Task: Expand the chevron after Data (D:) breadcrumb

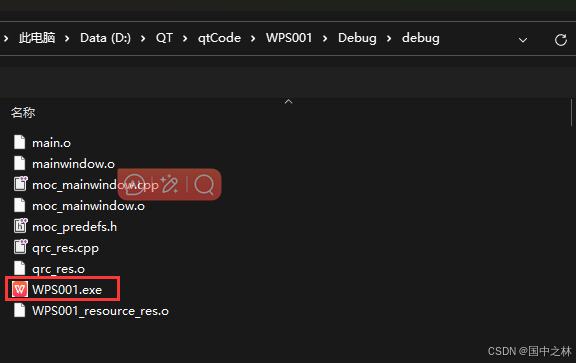Action: pos(143,38)
